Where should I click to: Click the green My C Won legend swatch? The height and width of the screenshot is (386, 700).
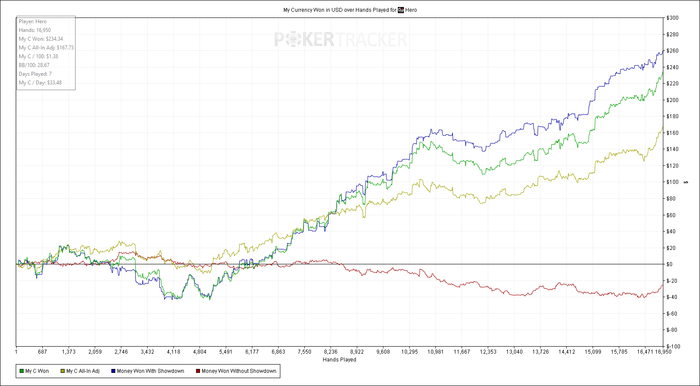coord(21,371)
